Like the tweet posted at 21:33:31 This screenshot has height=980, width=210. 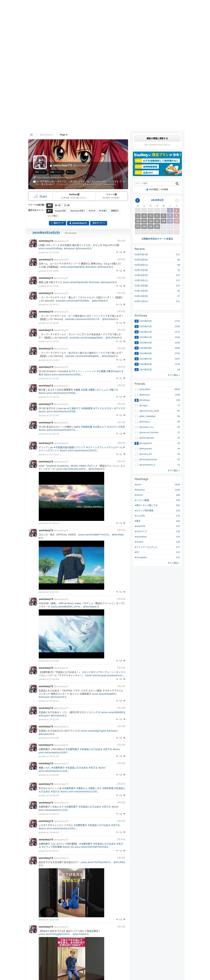coord(124,341)
